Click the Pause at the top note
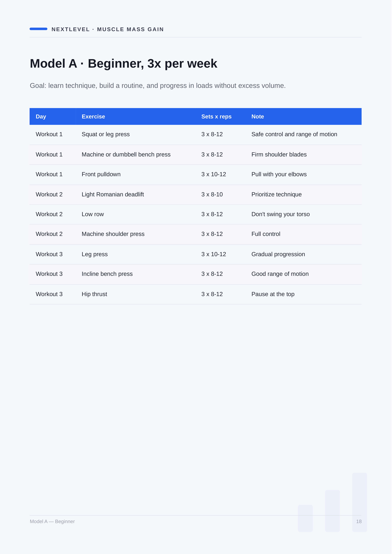 pos(273,294)
